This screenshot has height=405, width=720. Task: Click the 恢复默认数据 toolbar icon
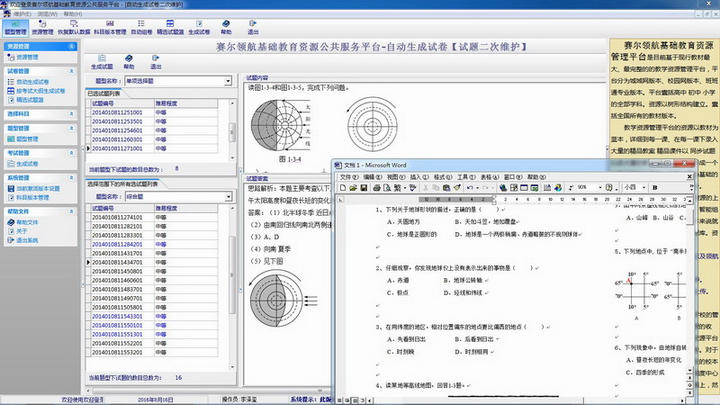(74, 27)
